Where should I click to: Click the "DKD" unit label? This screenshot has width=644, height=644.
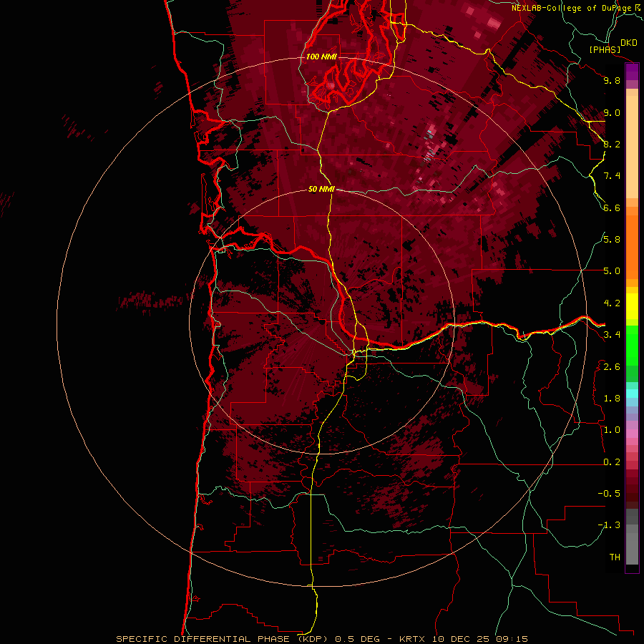pyautogui.click(x=629, y=42)
